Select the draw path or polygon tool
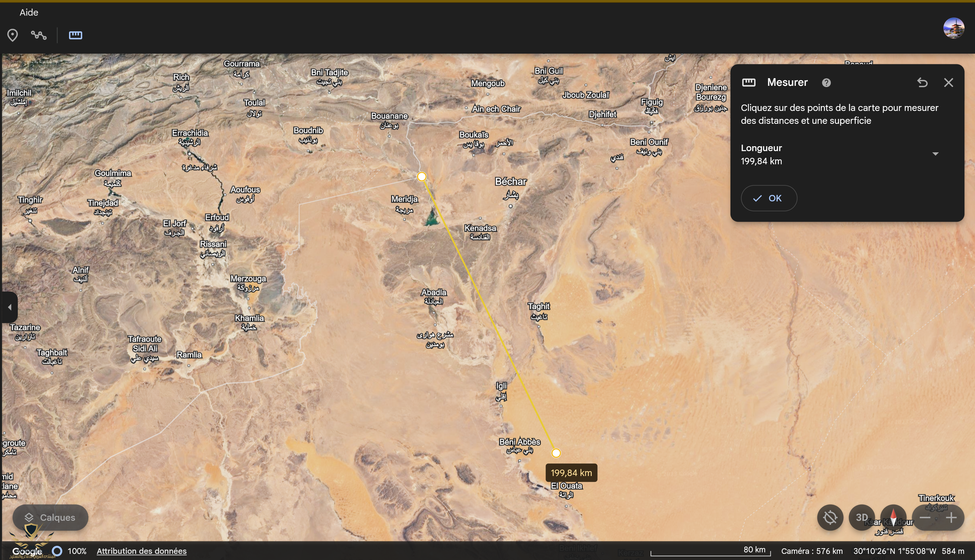This screenshot has height=560, width=975. click(x=39, y=35)
